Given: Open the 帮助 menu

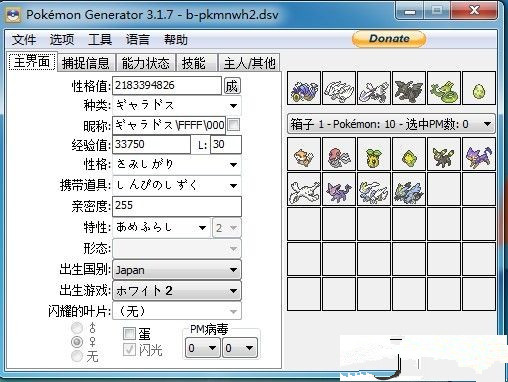Looking at the screenshot, I should coord(176,40).
